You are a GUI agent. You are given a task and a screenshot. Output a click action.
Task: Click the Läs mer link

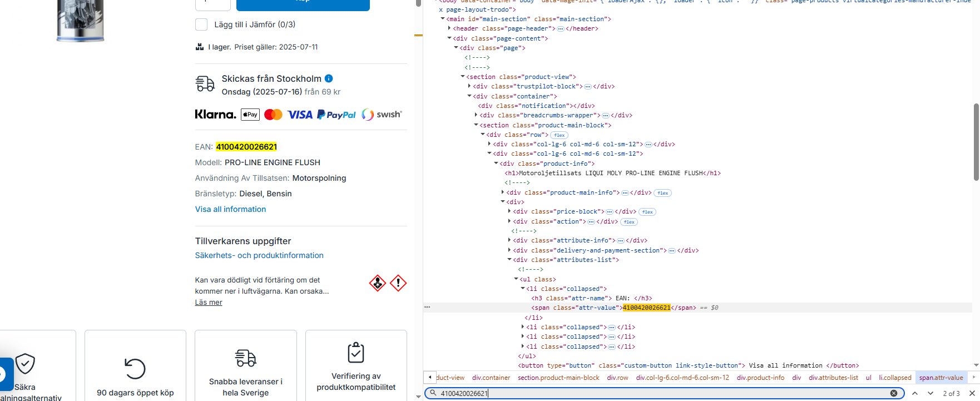[209, 303]
